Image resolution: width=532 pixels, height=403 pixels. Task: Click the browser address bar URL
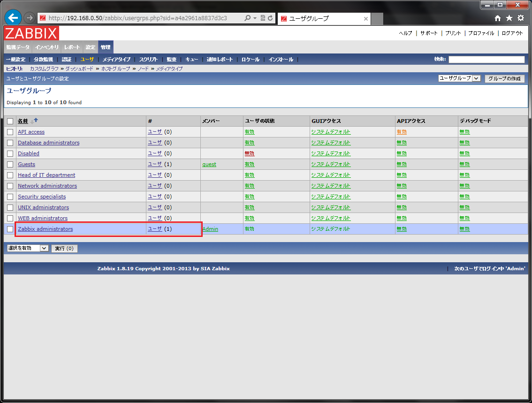138,18
